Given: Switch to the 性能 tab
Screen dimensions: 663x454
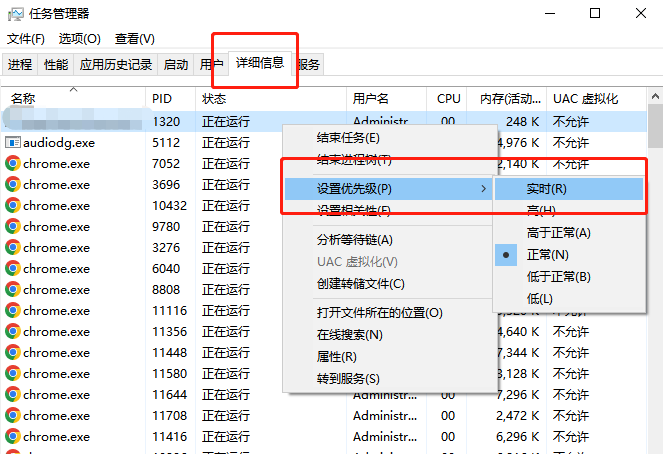Looking at the screenshot, I should (56, 65).
